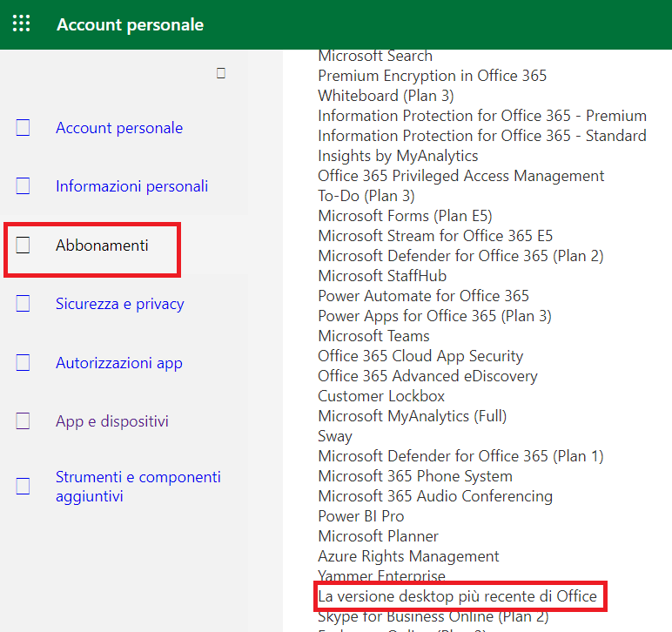This screenshot has width=672, height=632.
Task: Click 'Whiteboard (Plan 3)' entry
Action: click(386, 96)
